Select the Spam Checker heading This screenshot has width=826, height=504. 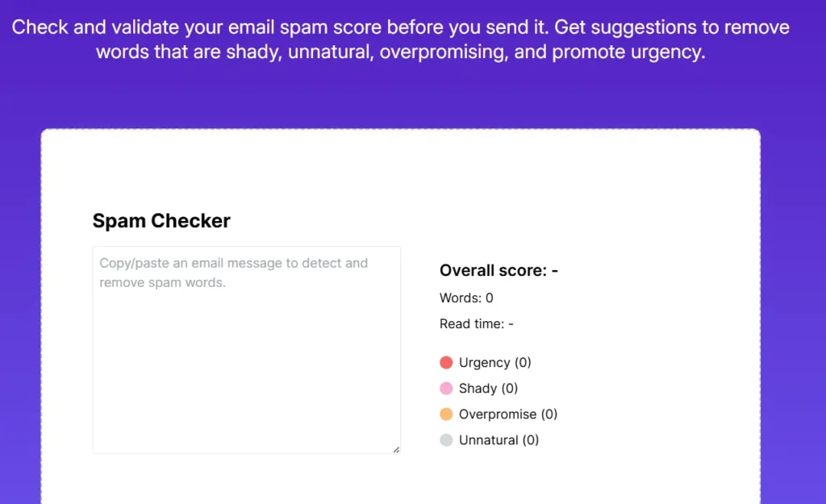(161, 220)
